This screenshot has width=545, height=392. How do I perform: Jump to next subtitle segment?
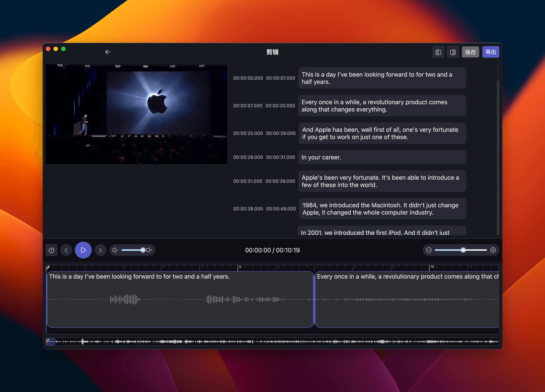coord(101,250)
